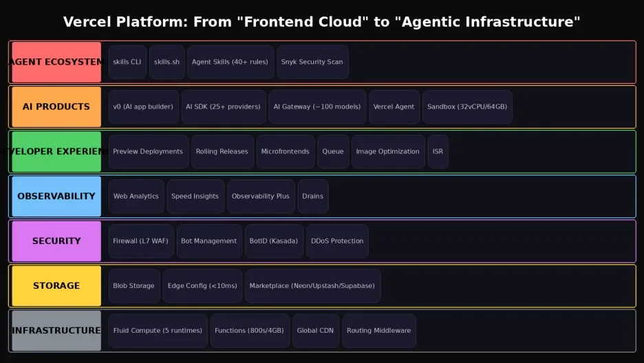Click the Observability Plus chip
This screenshot has width=644, height=363.
point(261,196)
